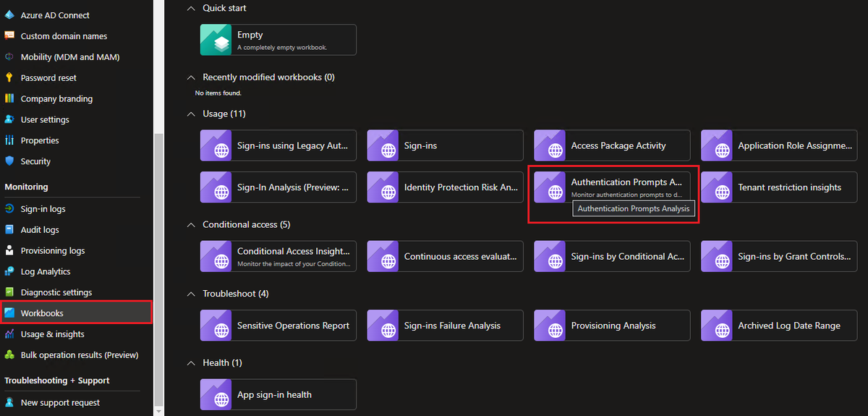868x416 pixels.
Task: Open the Tenant restriction insights workbook
Action: (779, 187)
